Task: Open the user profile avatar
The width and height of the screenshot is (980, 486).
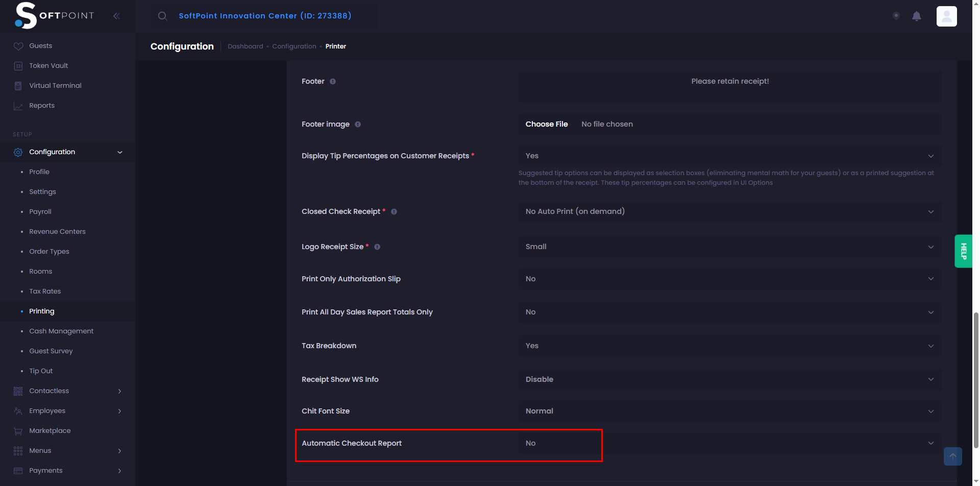Action: [x=946, y=16]
